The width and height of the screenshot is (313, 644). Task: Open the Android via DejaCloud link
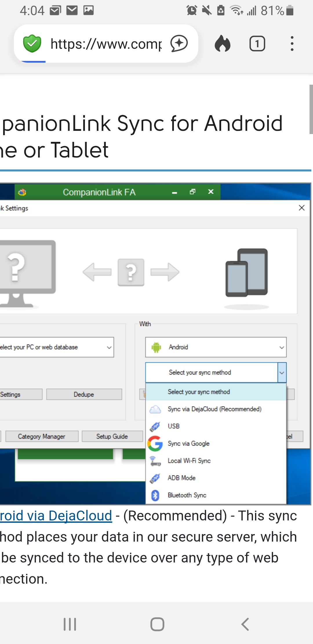(x=56, y=516)
